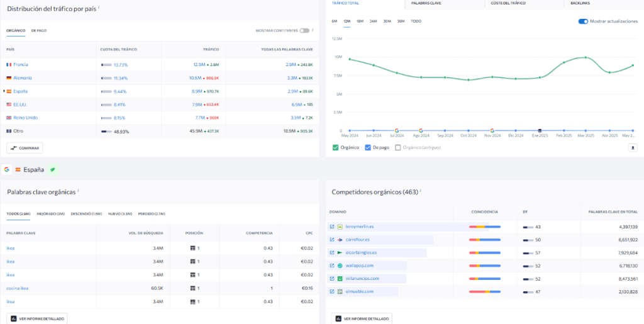
Task: Toggle the Mostrar actualizaciones switch
Action: [x=583, y=21]
